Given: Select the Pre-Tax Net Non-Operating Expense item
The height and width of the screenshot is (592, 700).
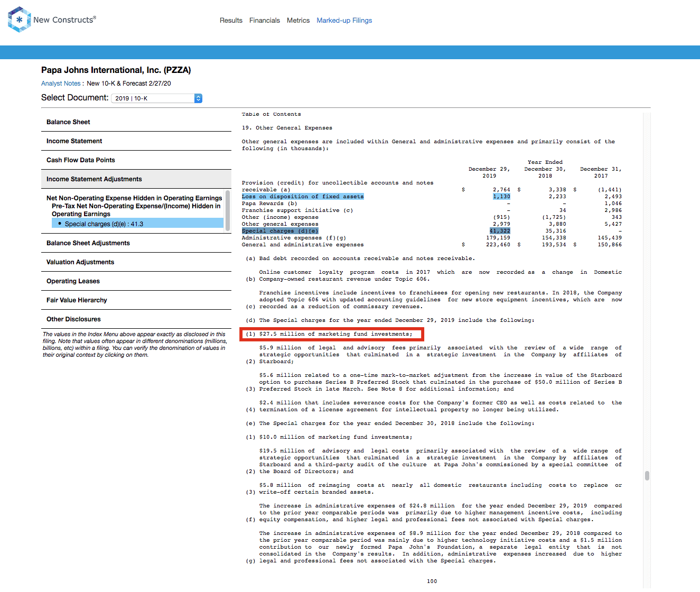Looking at the screenshot, I should pyautogui.click(x=136, y=210).
